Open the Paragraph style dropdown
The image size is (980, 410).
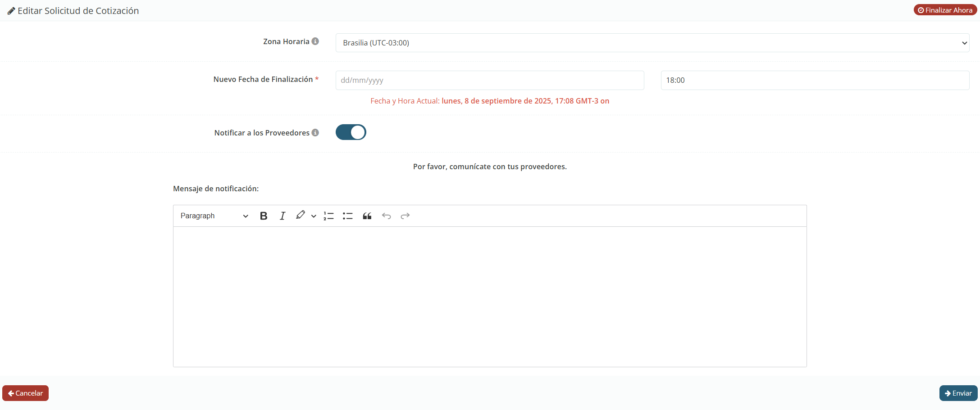(214, 216)
